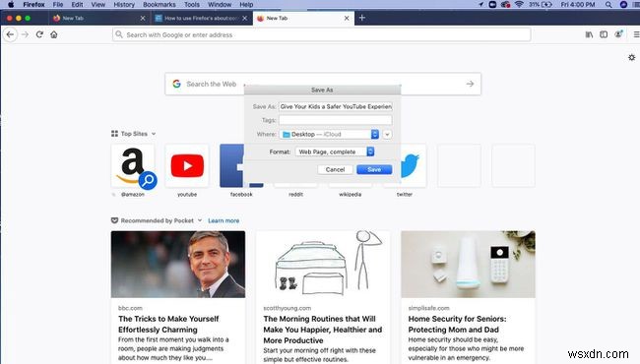This screenshot has width=640, height=364.
Task: Open the Tools menu
Action: [x=192, y=5]
